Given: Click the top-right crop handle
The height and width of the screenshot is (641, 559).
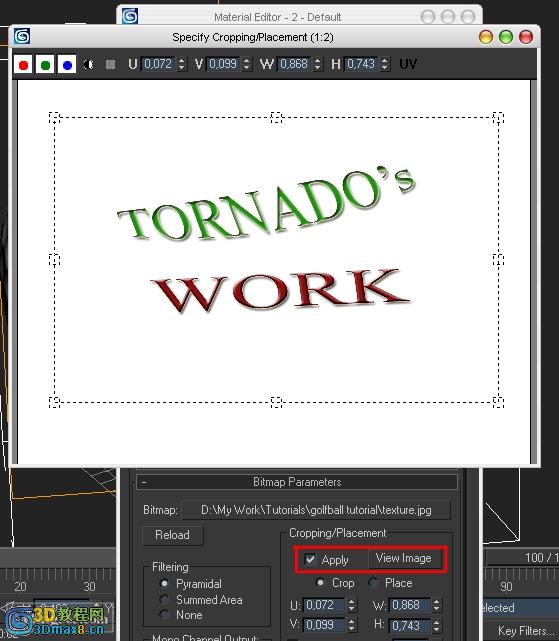Looking at the screenshot, I should [498, 118].
